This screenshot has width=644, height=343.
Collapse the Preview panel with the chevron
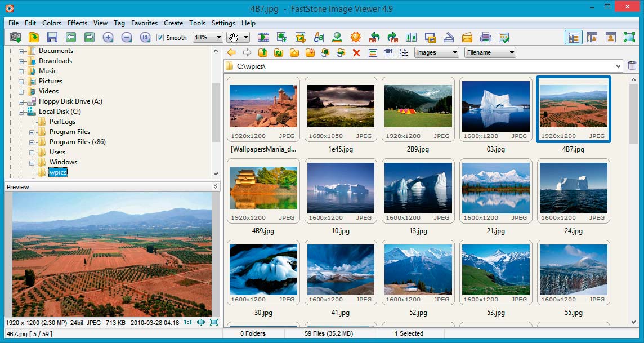coord(215,186)
